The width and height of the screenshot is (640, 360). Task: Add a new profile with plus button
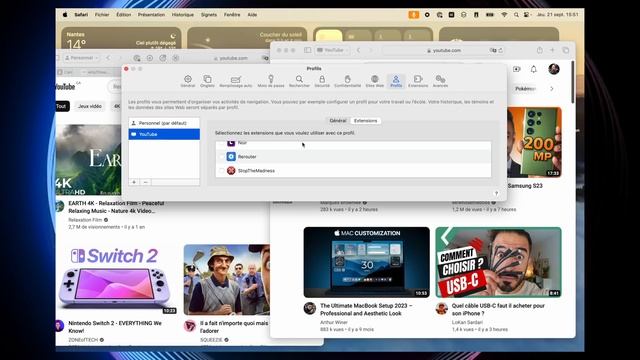134,182
